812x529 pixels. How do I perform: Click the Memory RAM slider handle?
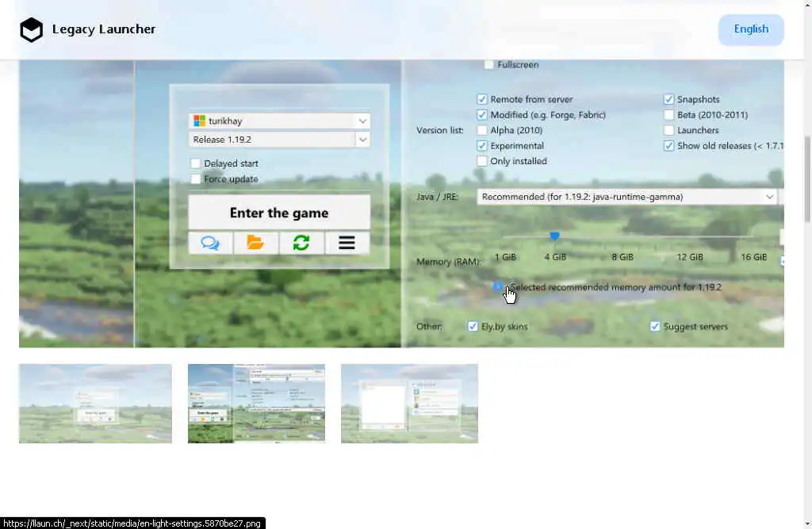554,236
